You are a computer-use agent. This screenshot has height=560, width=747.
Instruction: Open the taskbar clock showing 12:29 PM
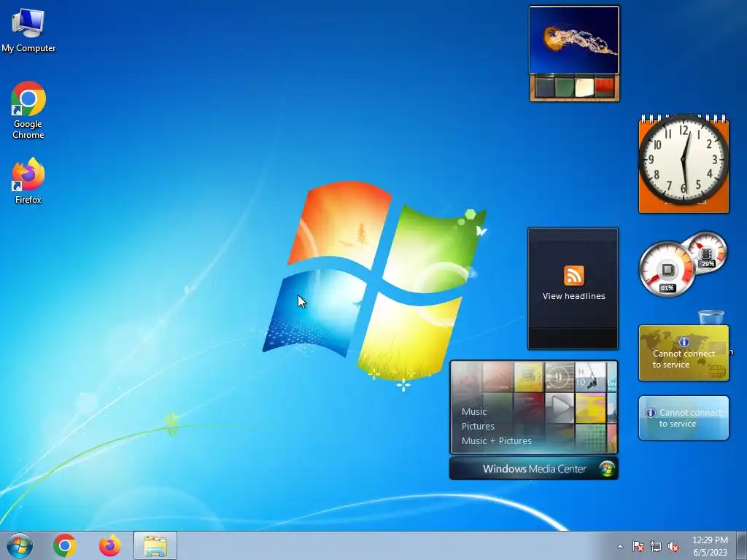point(710,546)
